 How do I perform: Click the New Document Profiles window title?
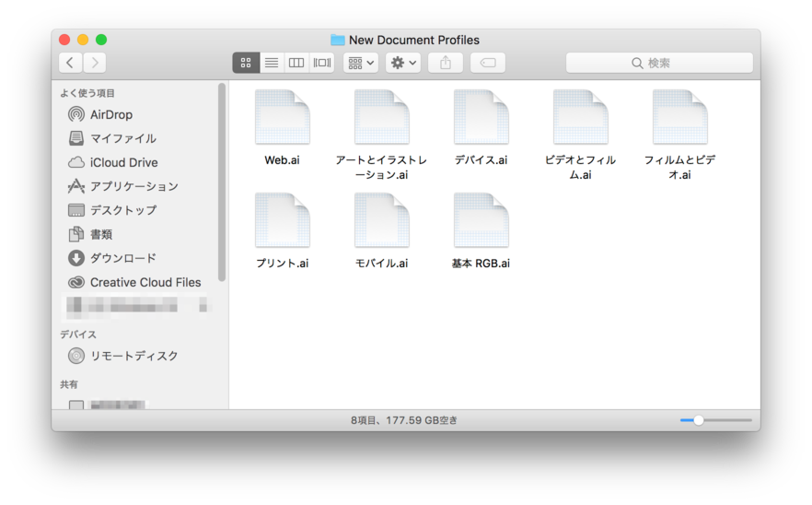(414, 40)
